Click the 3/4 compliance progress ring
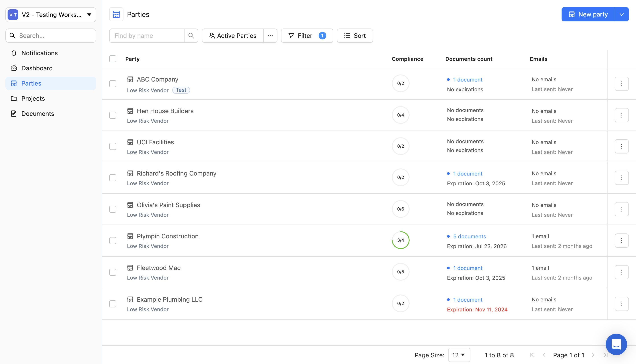The width and height of the screenshot is (636, 364). [x=400, y=240]
